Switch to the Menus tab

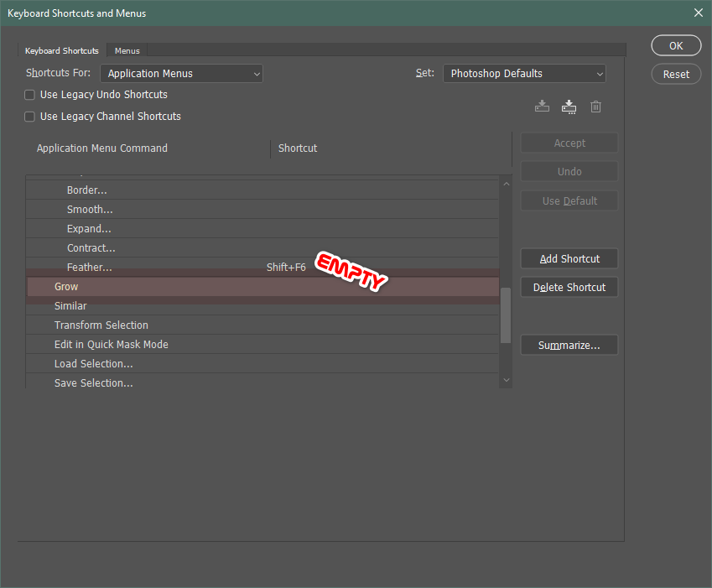tap(127, 50)
